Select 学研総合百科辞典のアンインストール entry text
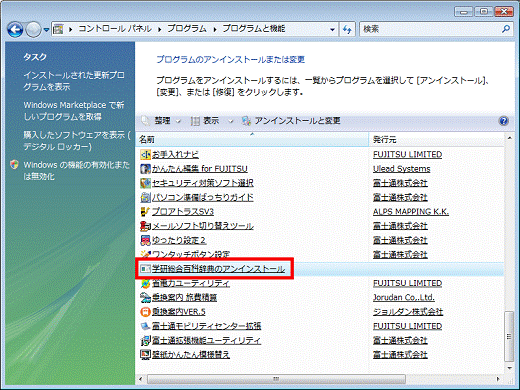The width and height of the screenshot is (520, 390). point(218,269)
